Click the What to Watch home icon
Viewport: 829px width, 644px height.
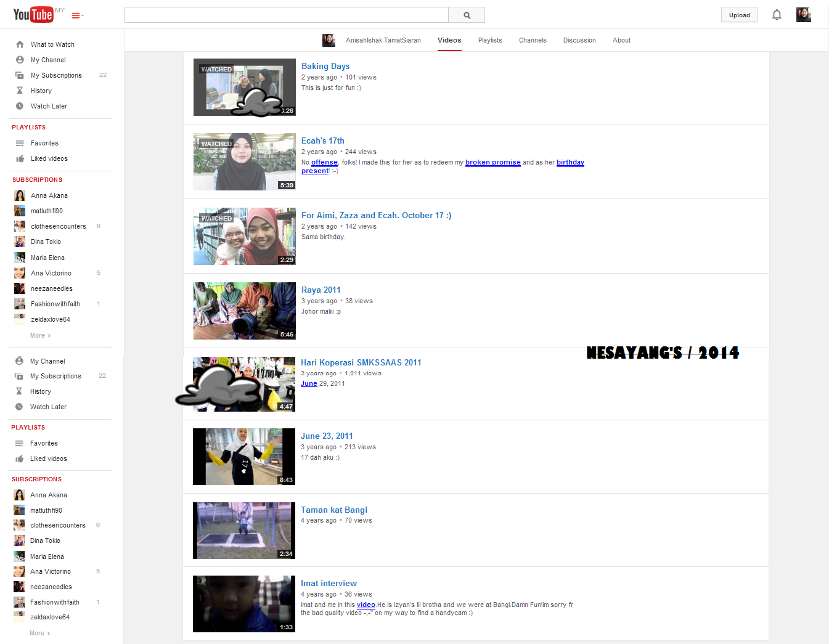coord(20,44)
